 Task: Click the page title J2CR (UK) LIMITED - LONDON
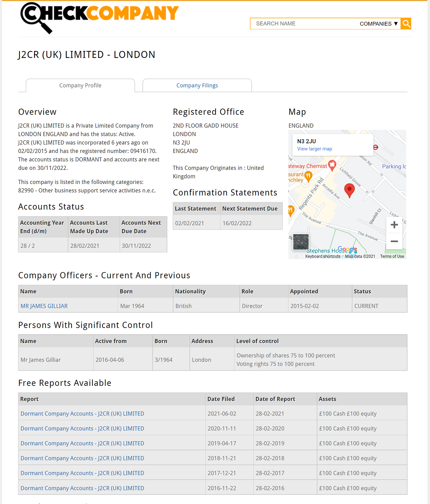pos(87,55)
